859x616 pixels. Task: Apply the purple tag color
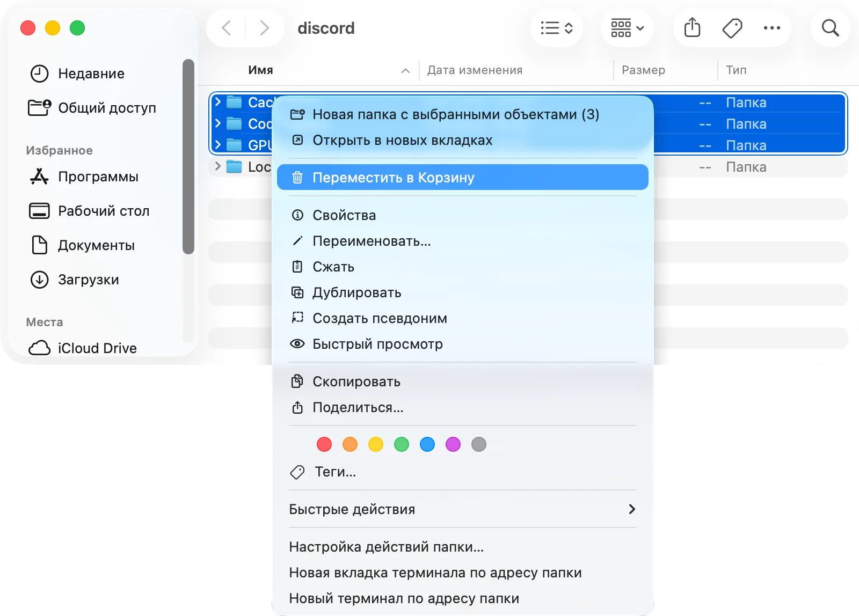click(453, 444)
